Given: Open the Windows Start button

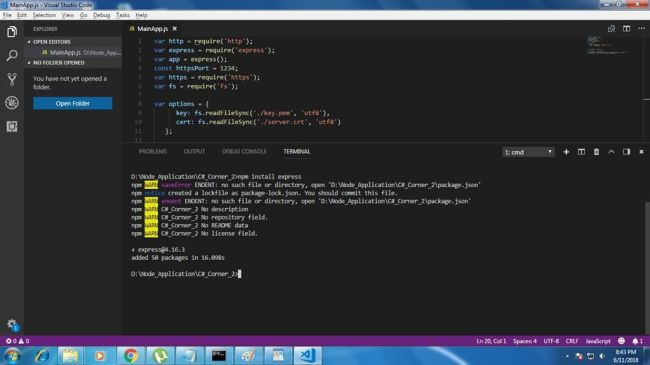Looking at the screenshot, I should coord(12,356).
